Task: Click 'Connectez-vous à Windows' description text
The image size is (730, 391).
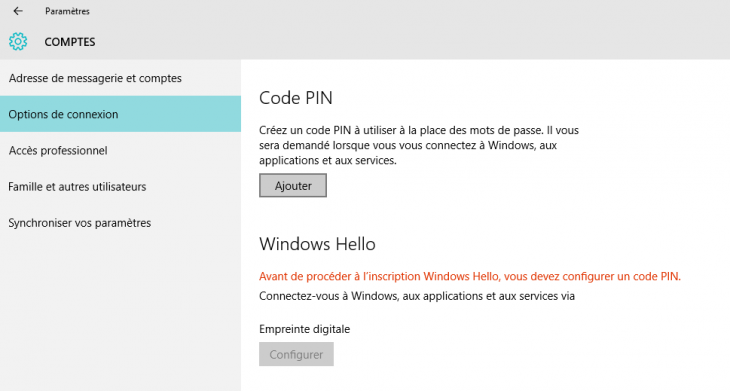Action: click(417, 296)
